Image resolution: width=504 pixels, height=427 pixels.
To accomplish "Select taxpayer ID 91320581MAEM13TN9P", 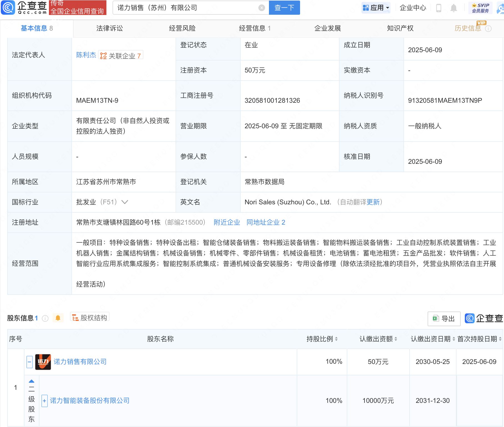I will click(445, 101).
